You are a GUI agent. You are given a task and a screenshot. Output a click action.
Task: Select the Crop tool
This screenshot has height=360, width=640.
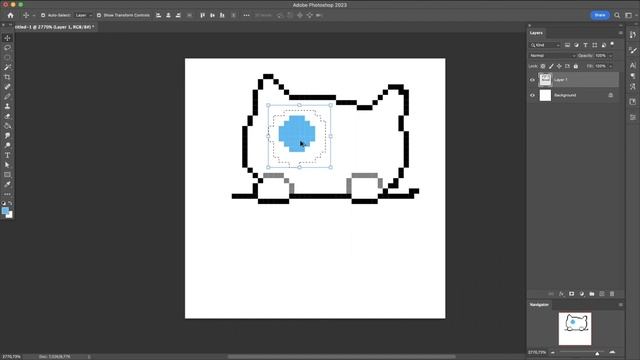[7, 77]
